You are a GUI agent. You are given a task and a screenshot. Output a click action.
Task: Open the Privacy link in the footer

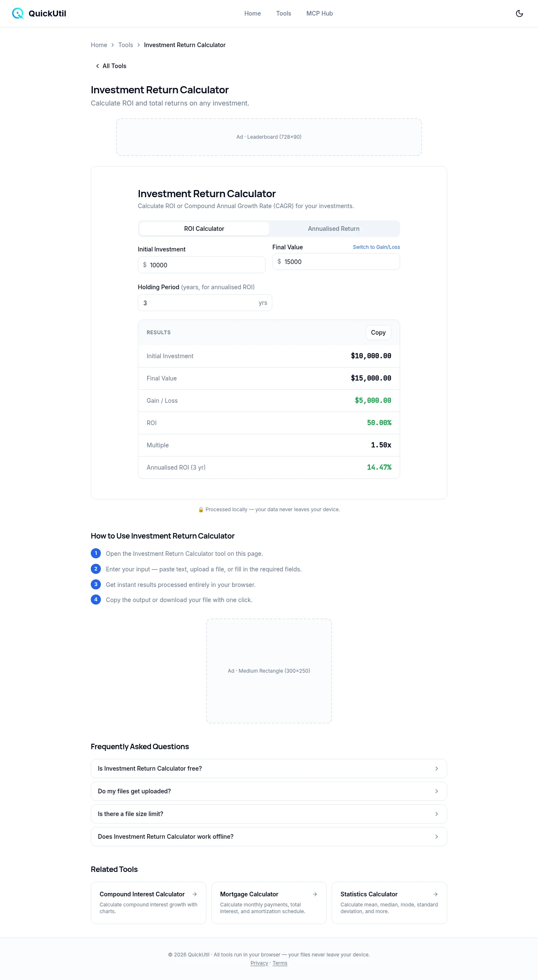(259, 963)
